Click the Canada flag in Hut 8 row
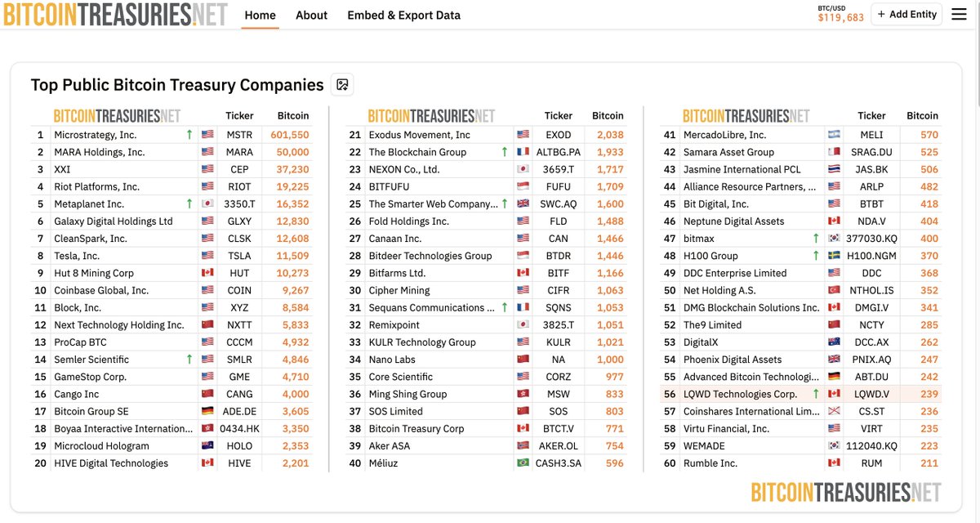This screenshot has height=523, width=980. point(207,273)
